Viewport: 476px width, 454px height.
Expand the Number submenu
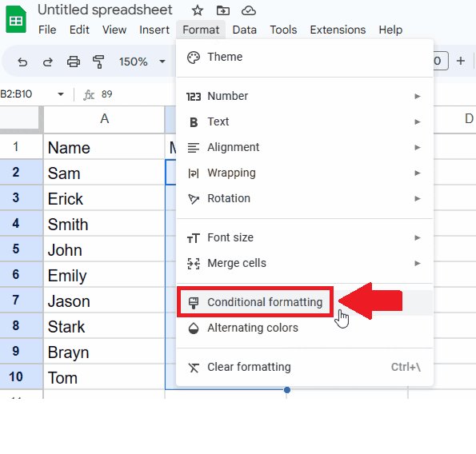coord(305,96)
